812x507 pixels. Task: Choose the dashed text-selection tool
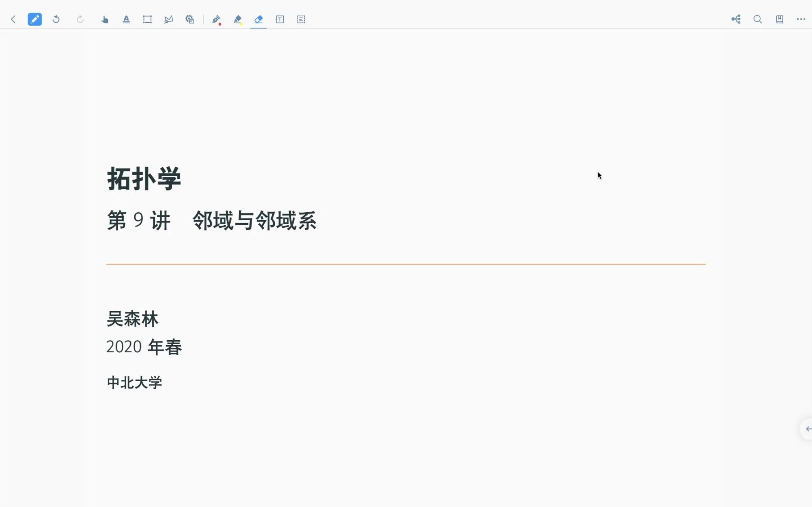coord(301,19)
